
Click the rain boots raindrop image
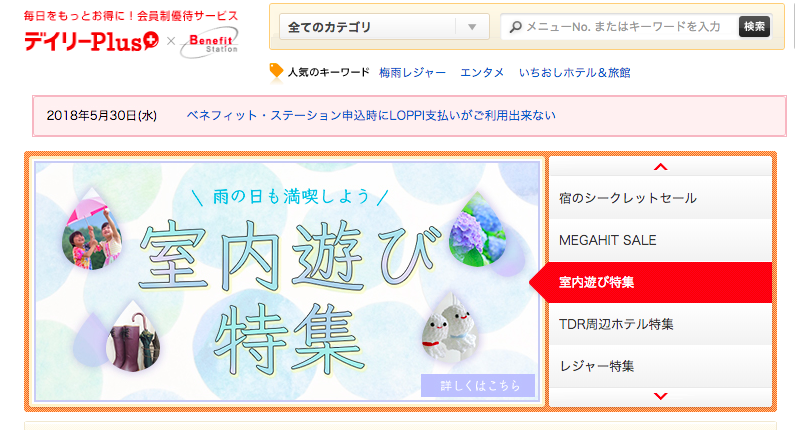(133, 337)
